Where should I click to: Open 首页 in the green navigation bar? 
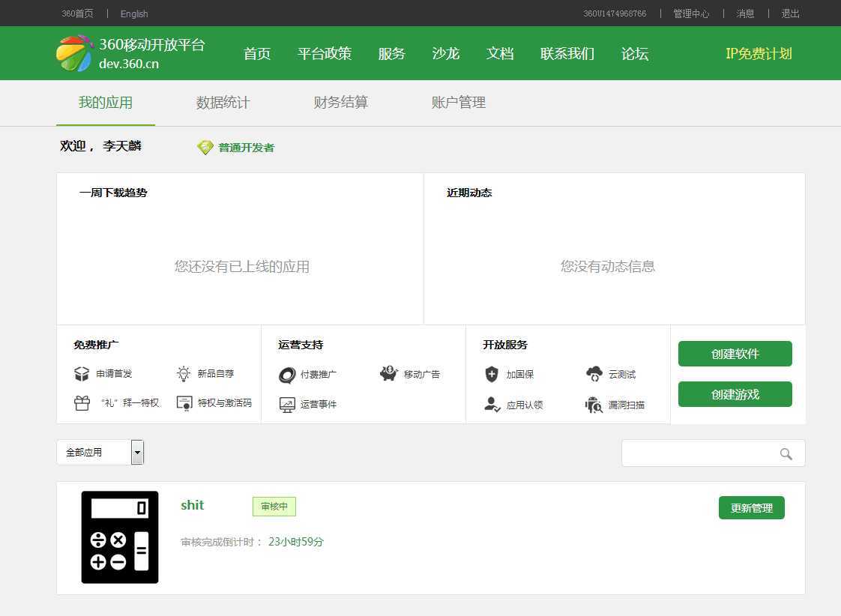click(x=257, y=54)
